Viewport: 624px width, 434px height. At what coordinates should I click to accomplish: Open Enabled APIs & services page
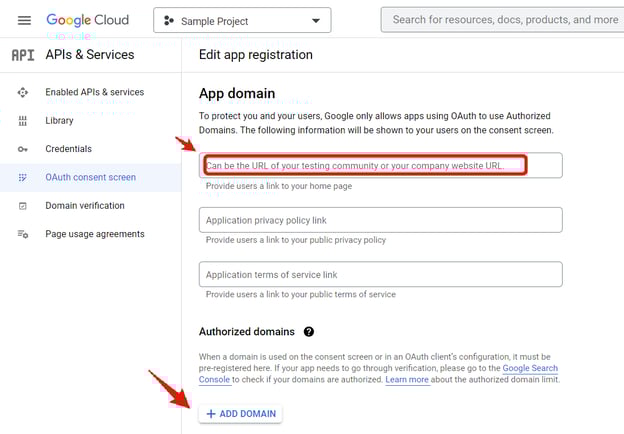click(94, 92)
